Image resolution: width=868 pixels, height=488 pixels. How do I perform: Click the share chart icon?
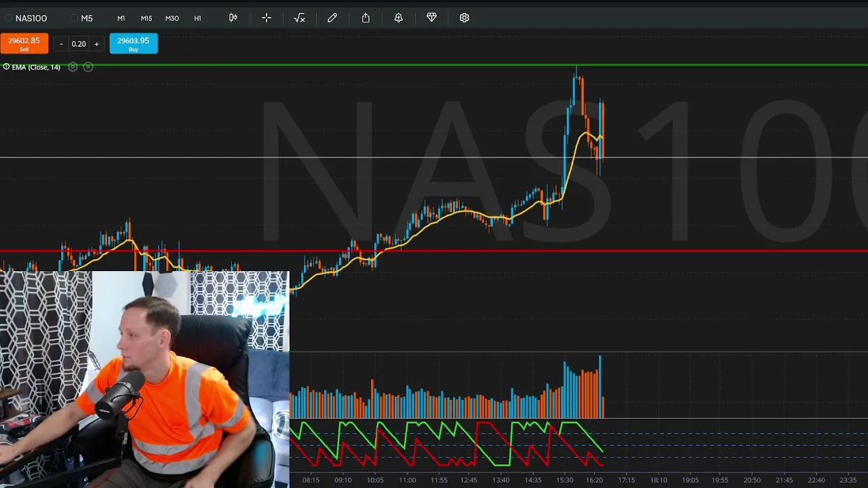(366, 18)
